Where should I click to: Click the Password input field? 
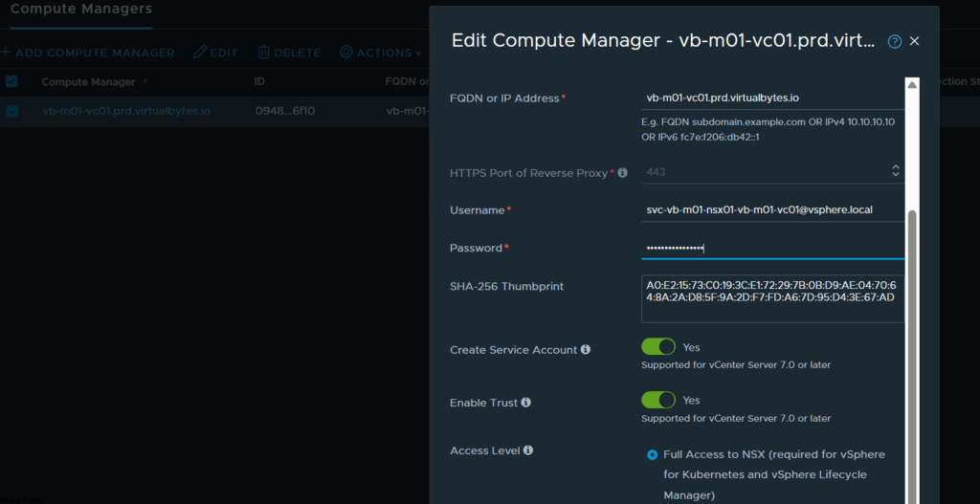(x=772, y=248)
